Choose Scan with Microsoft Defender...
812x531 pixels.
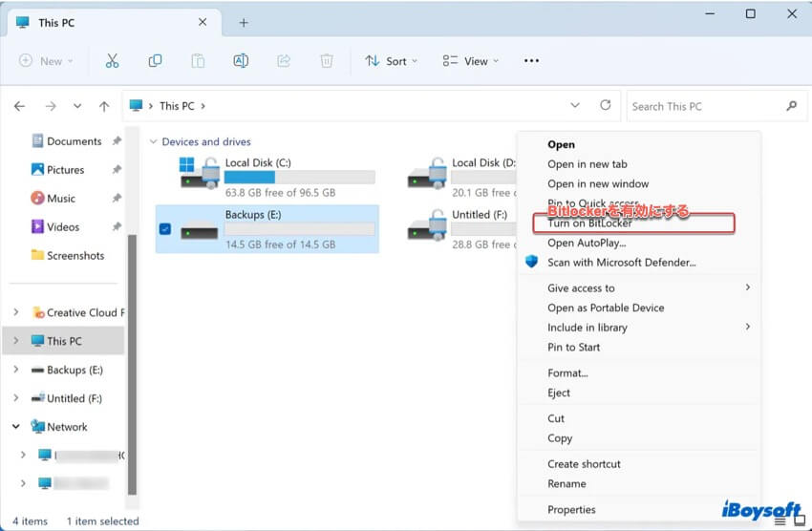622,263
